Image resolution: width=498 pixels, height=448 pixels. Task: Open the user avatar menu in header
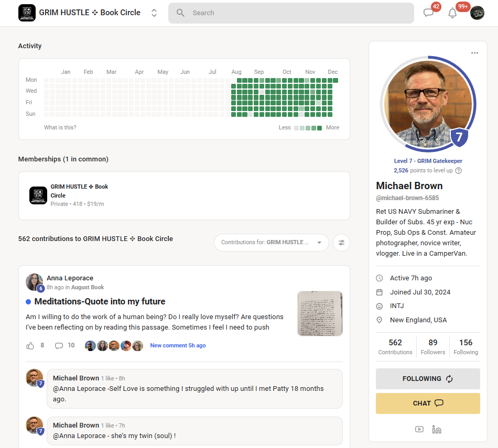click(x=477, y=13)
